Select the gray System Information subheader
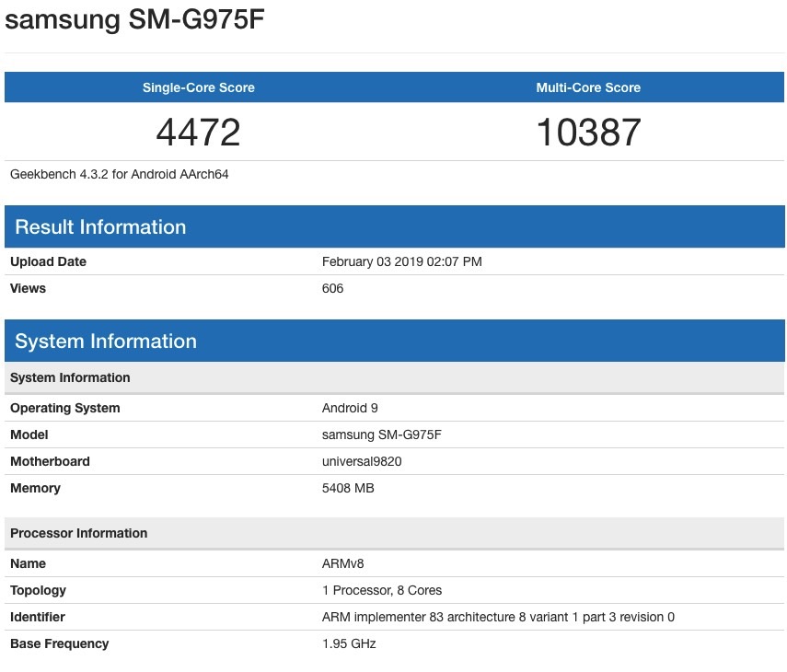Image resolution: width=787 pixels, height=672 pixels. [x=395, y=377]
